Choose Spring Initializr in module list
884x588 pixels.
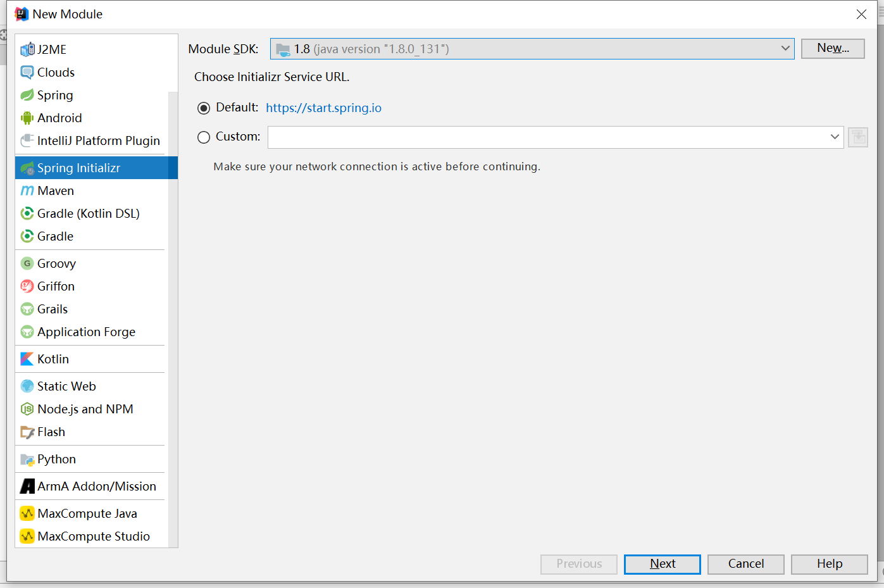click(x=96, y=168)
